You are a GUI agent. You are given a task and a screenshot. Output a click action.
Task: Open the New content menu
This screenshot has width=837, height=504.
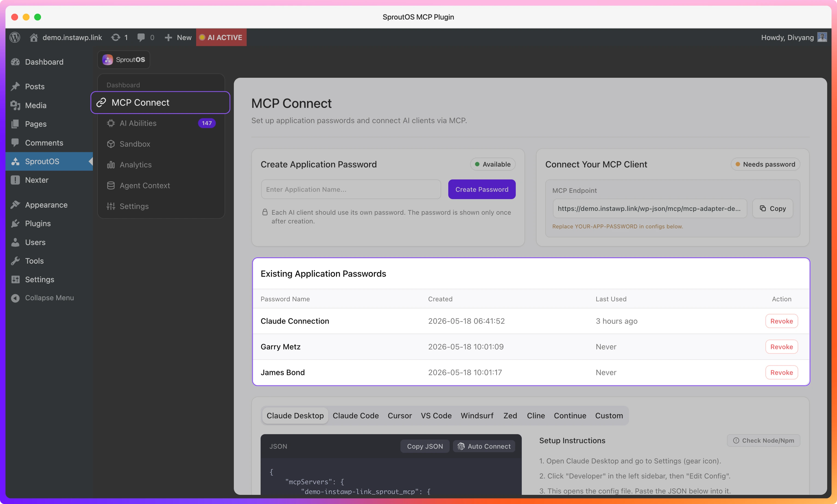(x=178, y=37)
